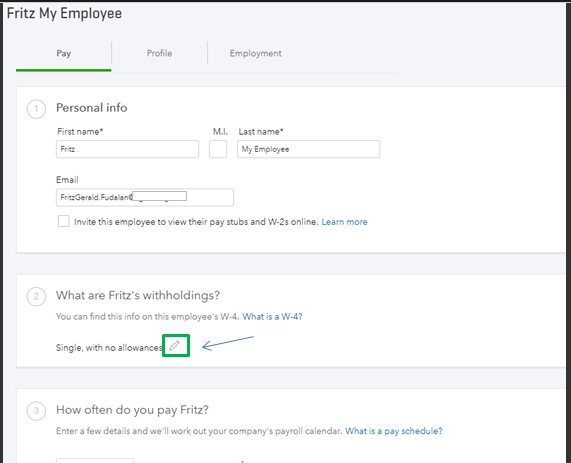Open the 'What is a pay schedule?' link
This screenshot has height=463, width=571.
coord(394,431)
